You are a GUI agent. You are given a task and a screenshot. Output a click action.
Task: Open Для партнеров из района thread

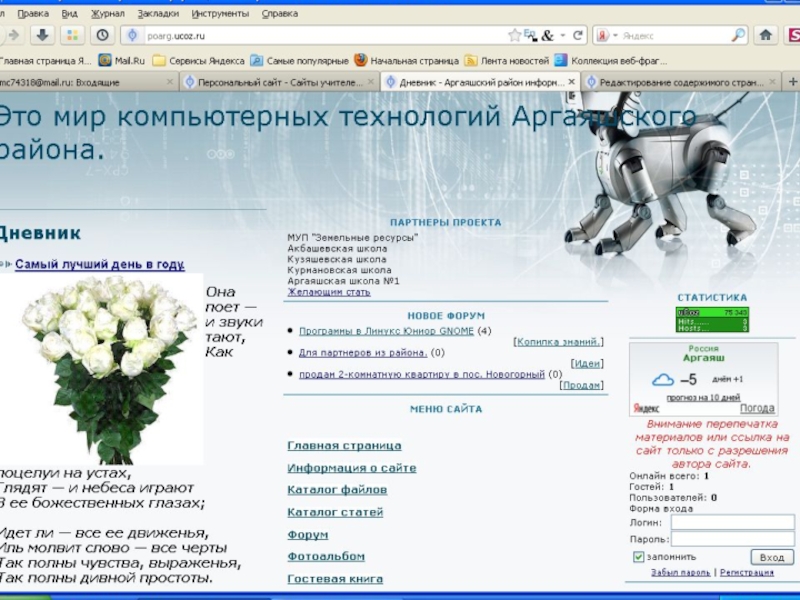tap(363, 353)
